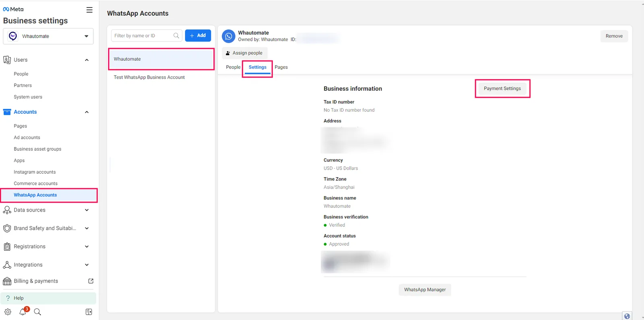Click the Data sources icon
The width and height of the screenshot is (644, 320).
click(7, 210)
